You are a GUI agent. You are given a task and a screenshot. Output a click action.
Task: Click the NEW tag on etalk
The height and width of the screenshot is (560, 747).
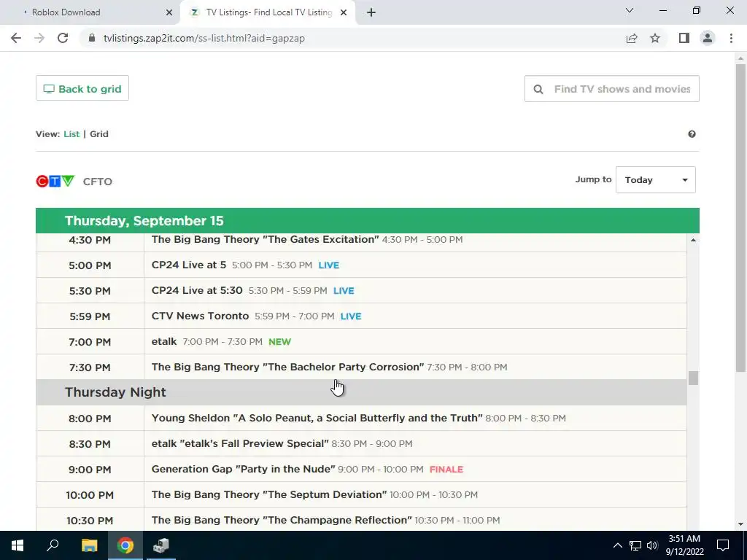279,341
